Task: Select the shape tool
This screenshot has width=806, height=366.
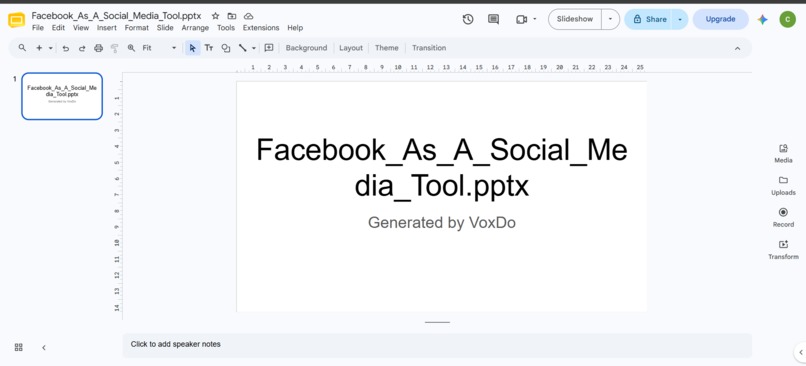Action: [x=226, y=48]
